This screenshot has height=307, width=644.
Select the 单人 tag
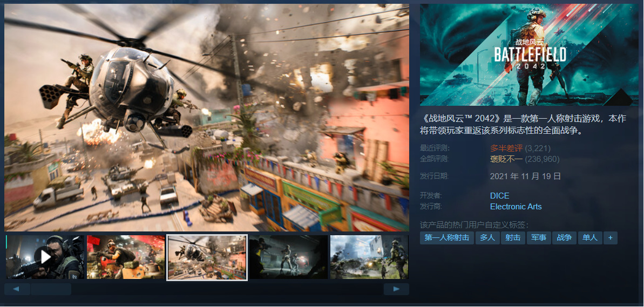point(590,237)
